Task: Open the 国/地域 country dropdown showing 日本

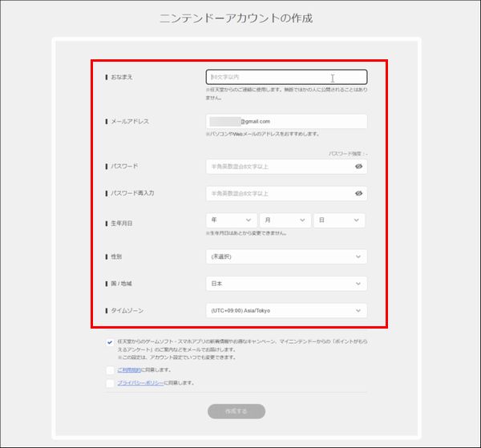Action: click(x=286, y=284)
